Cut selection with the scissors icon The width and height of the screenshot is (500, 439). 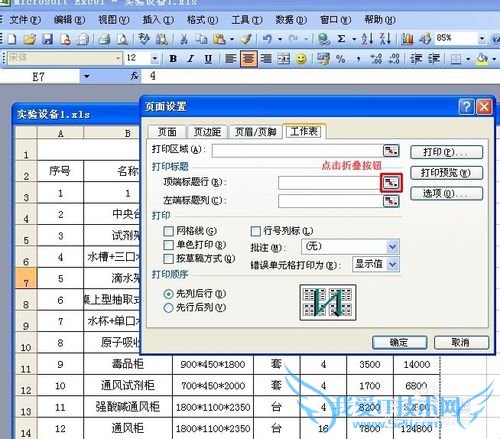183,39
